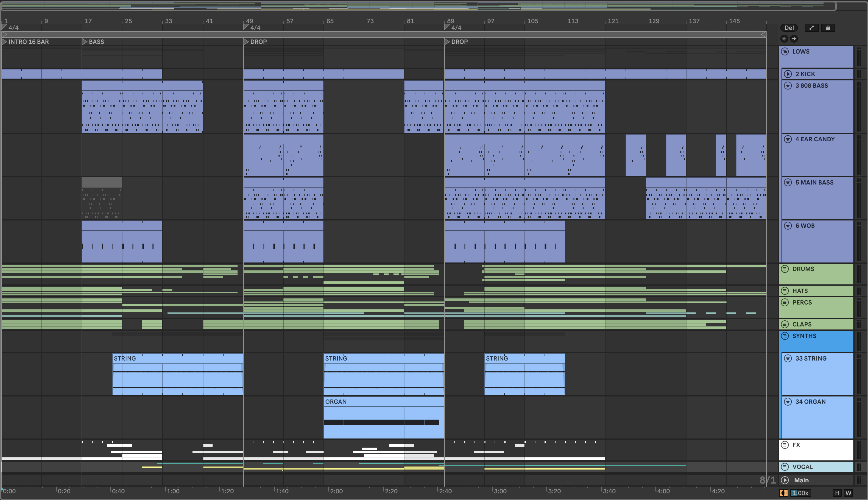This screenshot has width=868, height=500.
Task: Select the 33 STRING track header
Action: pyautogui.click(x=817, y=374)
